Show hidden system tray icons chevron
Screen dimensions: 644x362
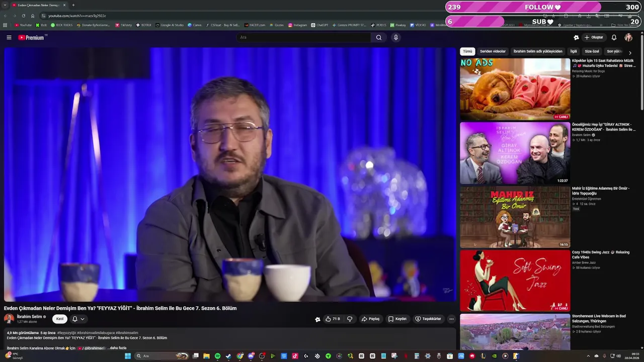(589, 356)
